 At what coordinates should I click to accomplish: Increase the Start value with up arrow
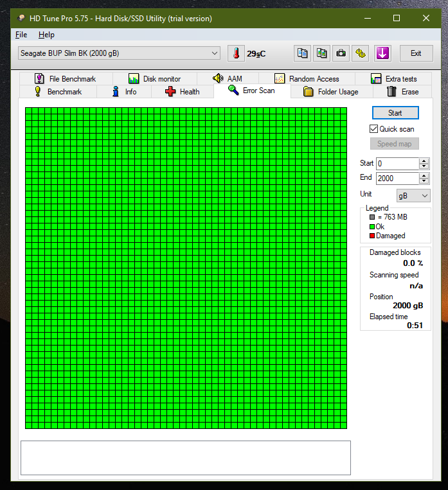point(424,161)
